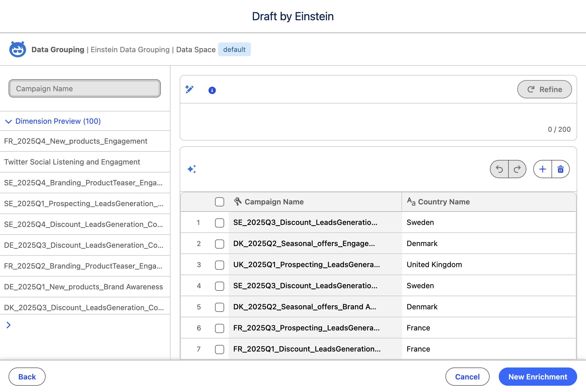This screenshot has height=392, width=586.
Task: Click FR_2025Q3_Prospecting_LeadsGenera campaign cell
Action: pyautogui.click(x=315, y=328)
